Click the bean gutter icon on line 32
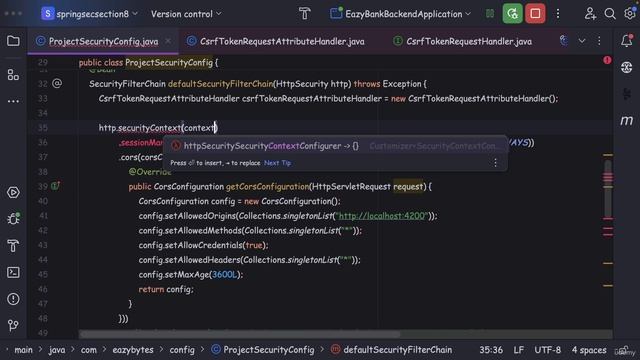 57,84
